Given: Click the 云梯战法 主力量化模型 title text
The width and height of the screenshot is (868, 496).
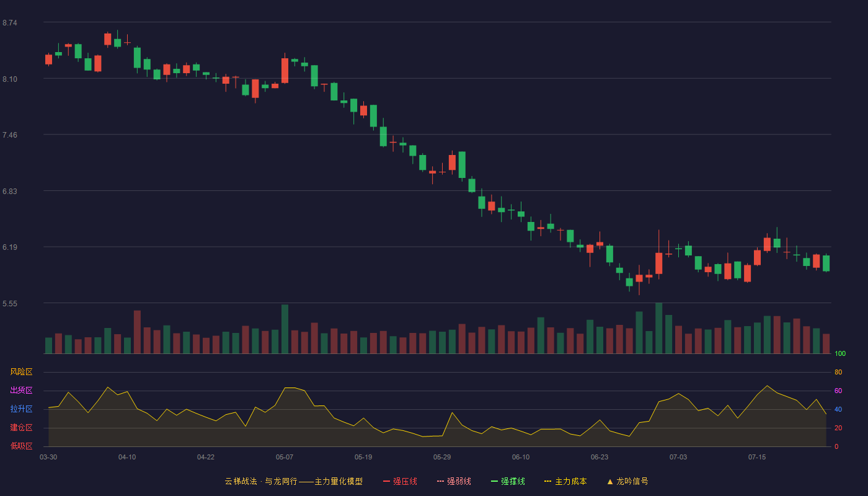Looking at the screenshot, I should pos(293,481).
